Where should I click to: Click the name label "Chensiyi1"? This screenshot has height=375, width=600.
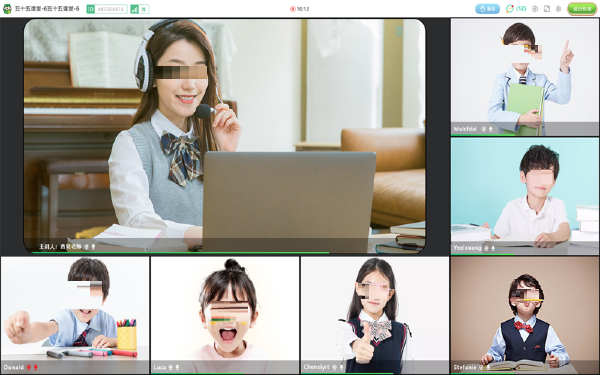pyautogui.click(x=316, y=367)
